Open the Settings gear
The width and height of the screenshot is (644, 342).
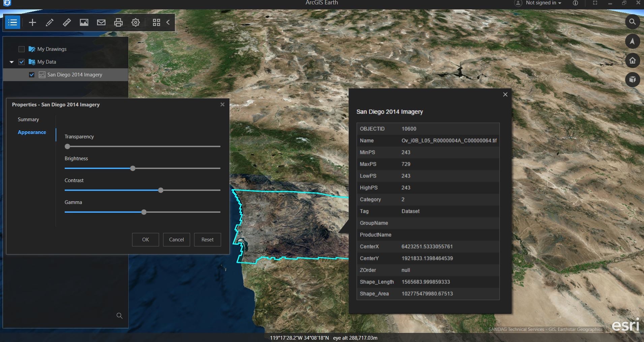click(x=135, y=23)
